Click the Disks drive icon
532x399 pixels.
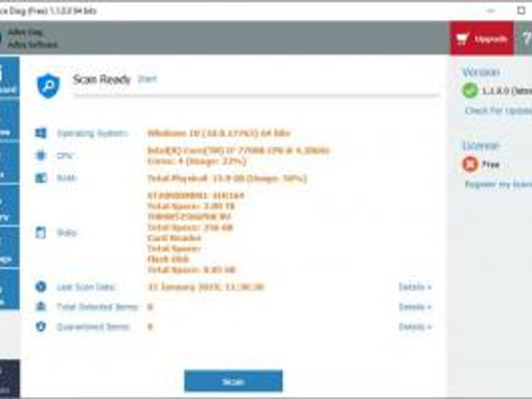pyautogui.click(x=41, y=233)
